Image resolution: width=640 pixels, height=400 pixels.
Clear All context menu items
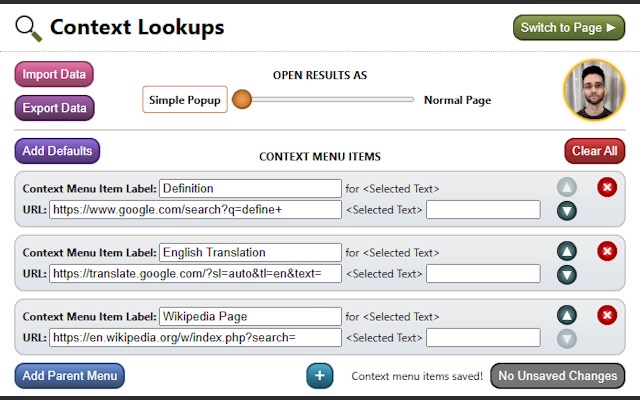[x=594, y=151]
